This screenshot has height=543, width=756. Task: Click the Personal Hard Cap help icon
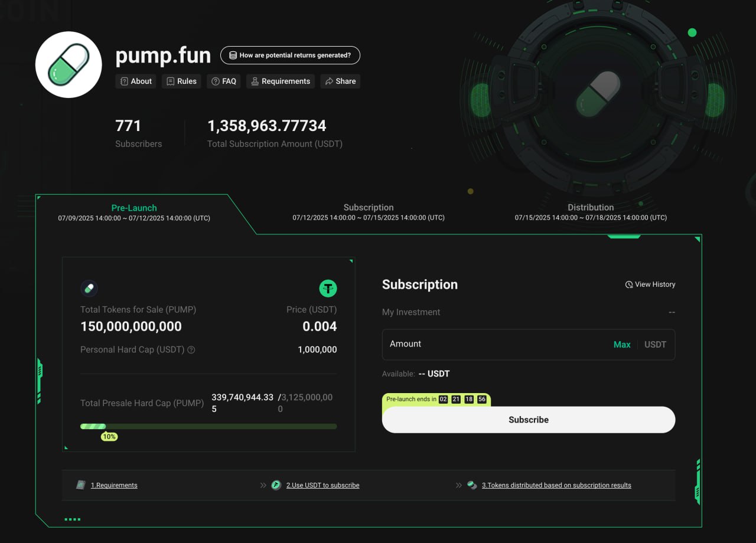pyautogui.click(x=191, y=350)
